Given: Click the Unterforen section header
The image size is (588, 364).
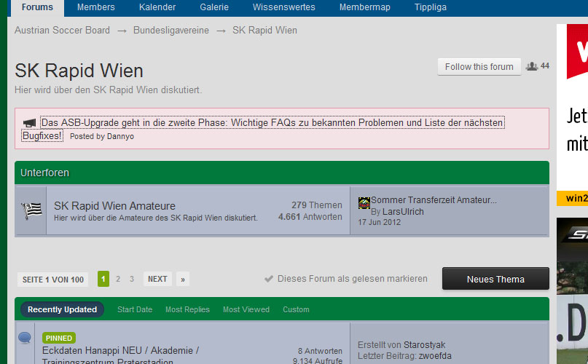Looking at the screenshot, I should pos(282,173).
